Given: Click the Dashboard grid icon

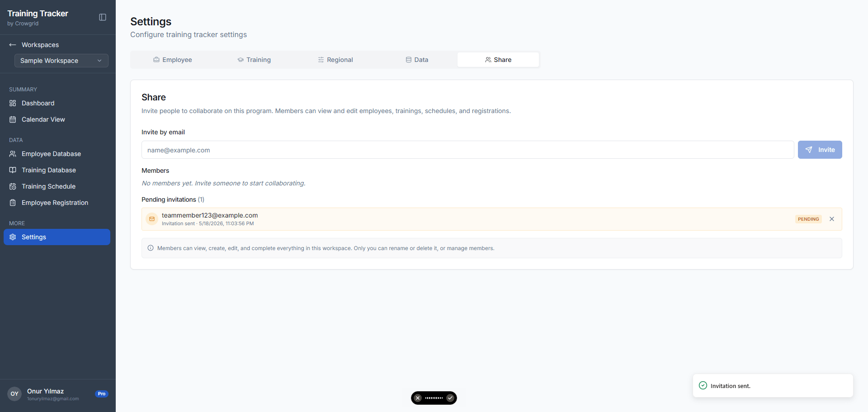Looking at the screenshot, I should click(13, 103).
